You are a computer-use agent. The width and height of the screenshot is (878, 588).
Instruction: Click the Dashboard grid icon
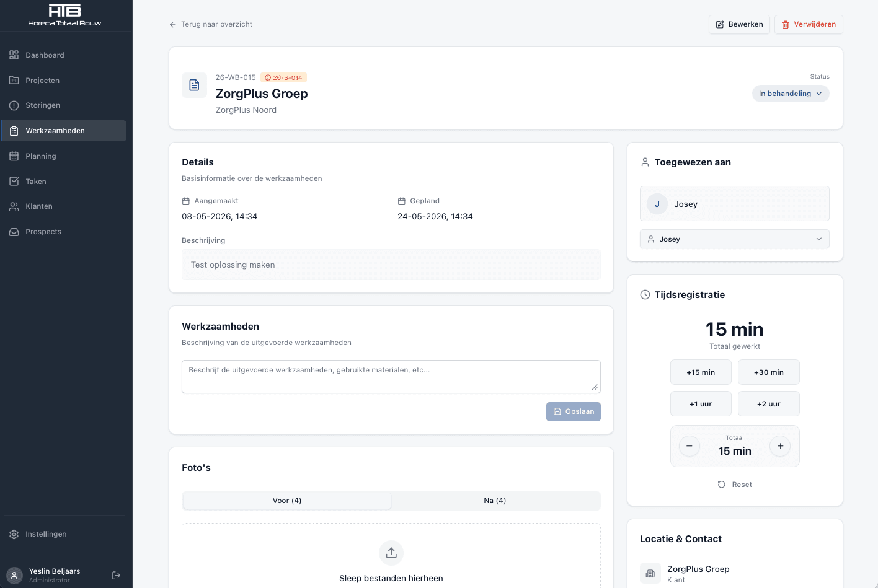click(x=14, y=55)
